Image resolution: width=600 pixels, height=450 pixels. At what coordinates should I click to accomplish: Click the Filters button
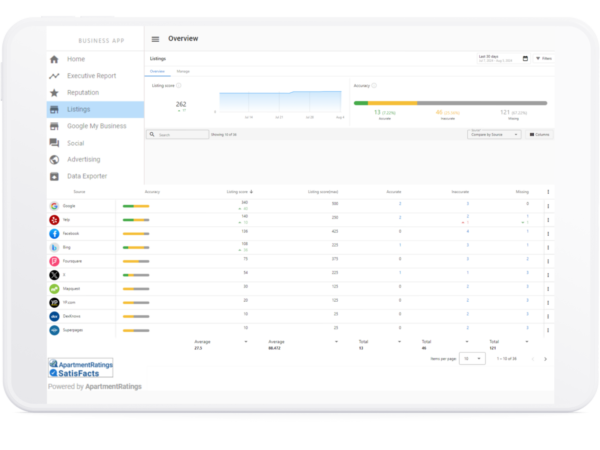pyautogui.click(x=544, y=59)
